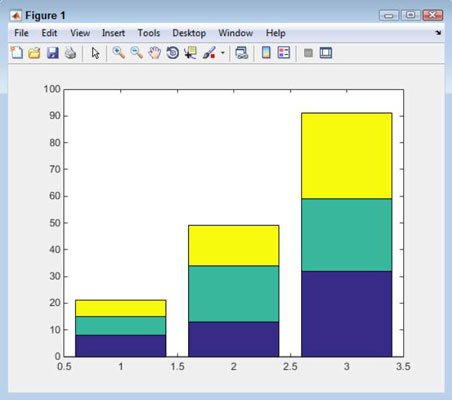The height and width of the screenshot is (400, 452).
Task: Select the Edit Plot arrow tool
Action: pos(95,53)
